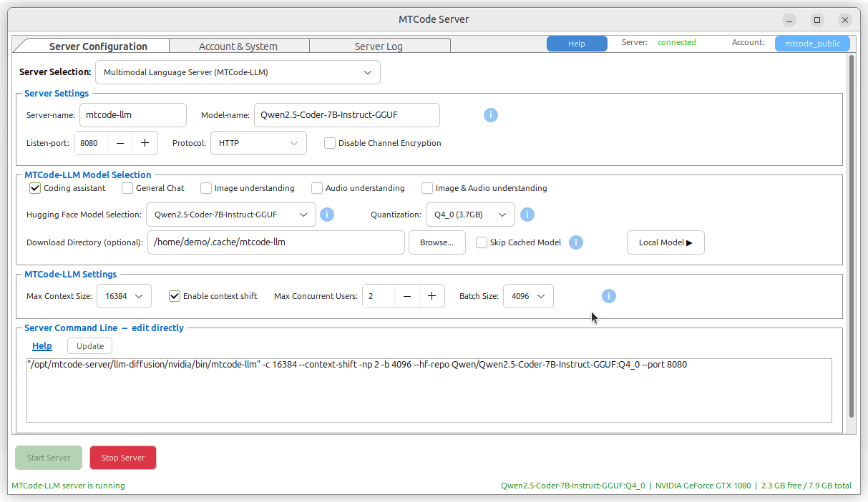Open the Protocol HTTP dropdown
Viewport: 868px width, 502px height.
click(x=258, y=143)
